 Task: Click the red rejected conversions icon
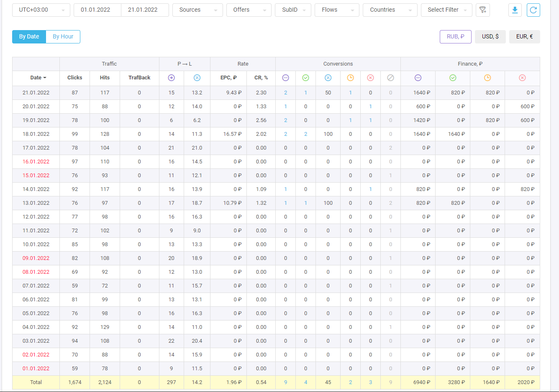pyautogui.click(x=370, y=78)
